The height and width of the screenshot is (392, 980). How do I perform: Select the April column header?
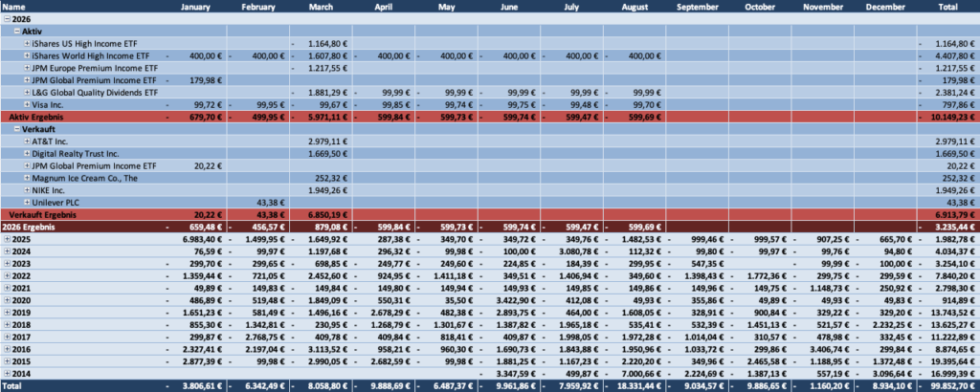click(x=384, y=7)
